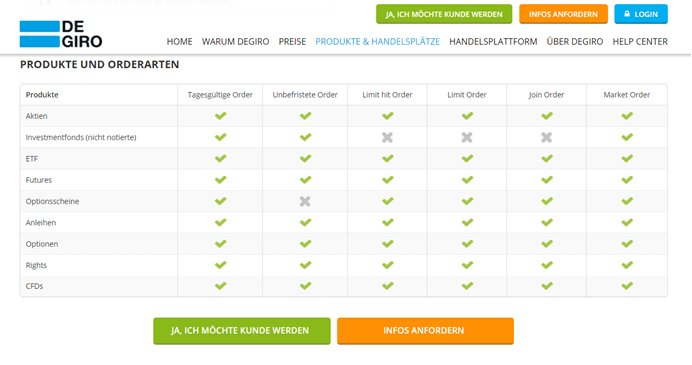The width and height of the screenshot is (692, 365).
Task: Click the ETF checkmark under Limit Order
Action: click(467, 158)
